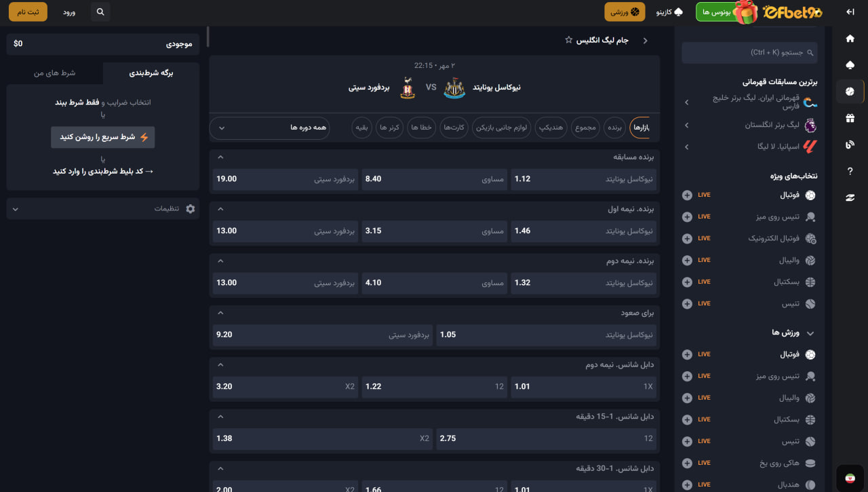The width and height of the screenshot is (868, 492).
Task: Click the search field 'جستجو (Ctrl + K)'
Action: click(749, 52)
